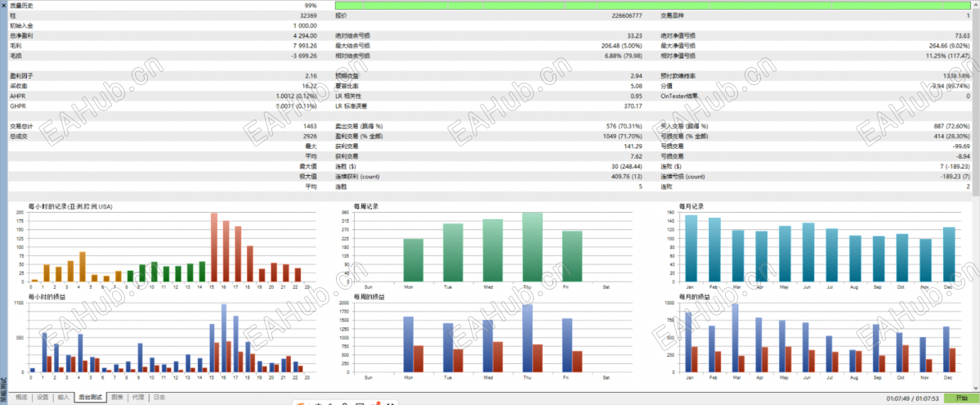Screen dimensions: 980x405
Task: Click the green history quality bar
Action: coord(652,5)
